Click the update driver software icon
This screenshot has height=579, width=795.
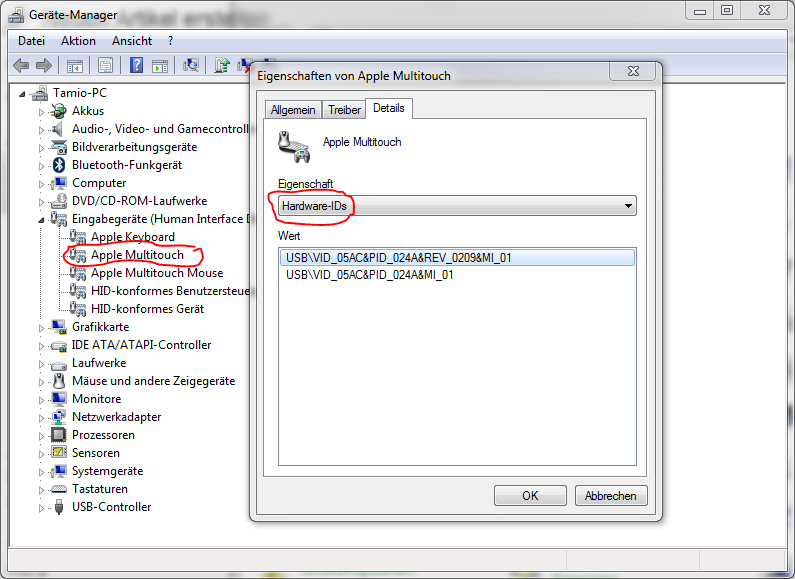click(x=222, y=65)
